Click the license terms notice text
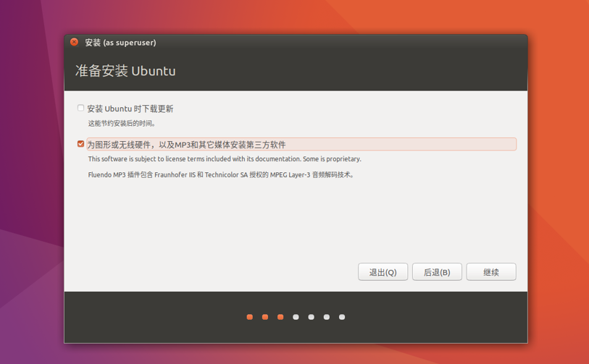 click(225, 159)
